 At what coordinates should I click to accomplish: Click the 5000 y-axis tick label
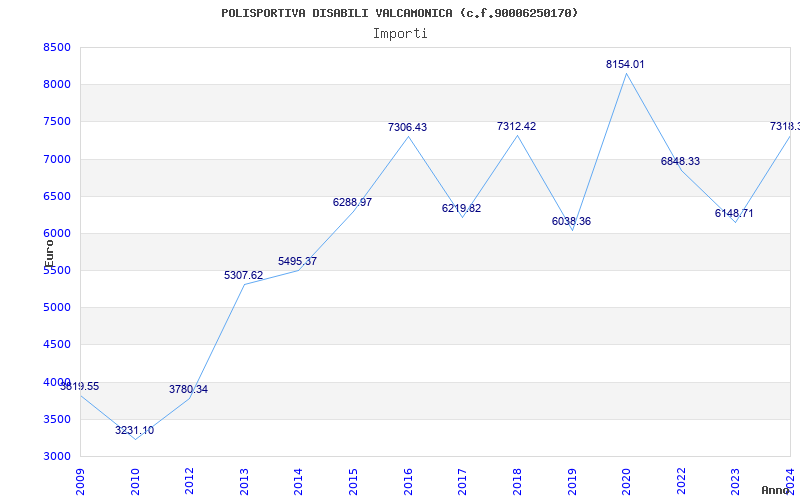click(57, 308)
